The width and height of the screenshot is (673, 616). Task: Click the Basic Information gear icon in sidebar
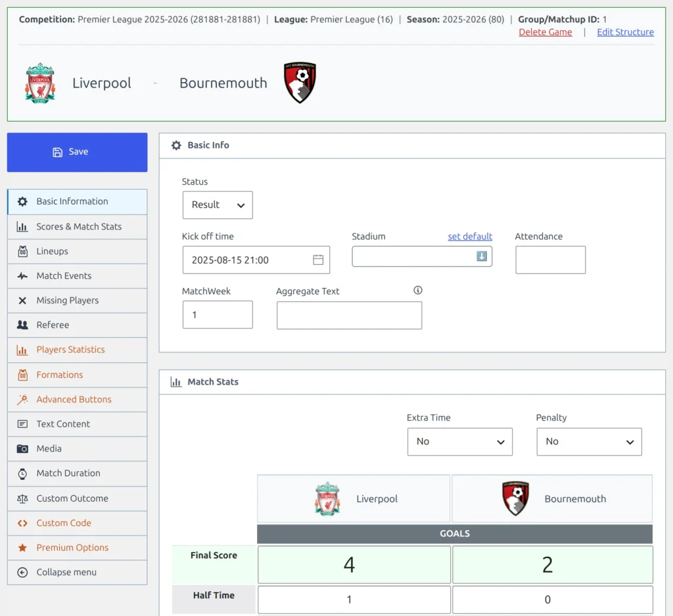(x=22, y=201)
